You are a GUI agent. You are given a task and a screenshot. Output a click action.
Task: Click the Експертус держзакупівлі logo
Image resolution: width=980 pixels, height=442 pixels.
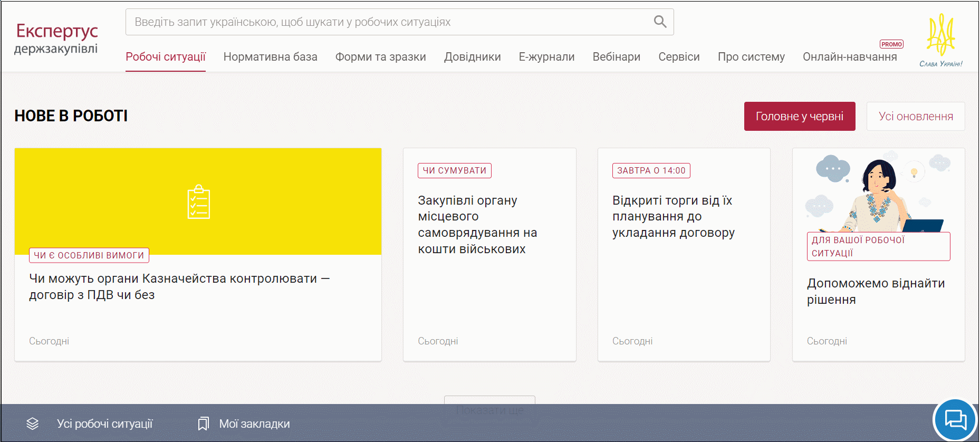(x=56, y=39)
